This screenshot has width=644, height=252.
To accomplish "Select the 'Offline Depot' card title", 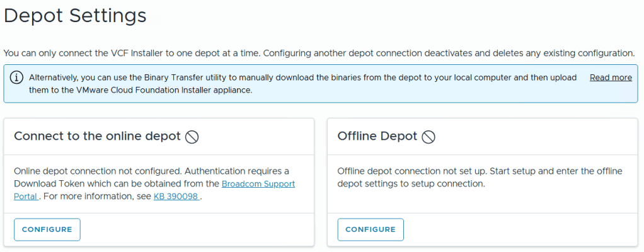I will click(377, 136).
